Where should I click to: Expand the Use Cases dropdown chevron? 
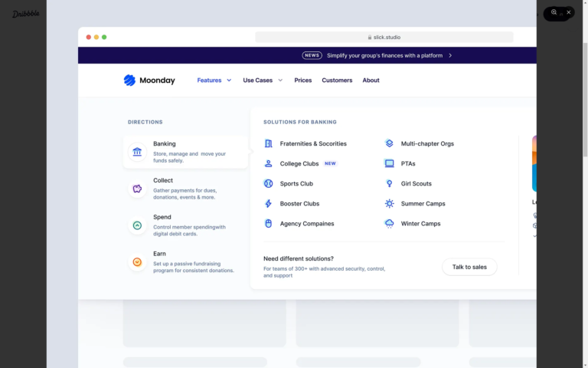tap(280, 80)
